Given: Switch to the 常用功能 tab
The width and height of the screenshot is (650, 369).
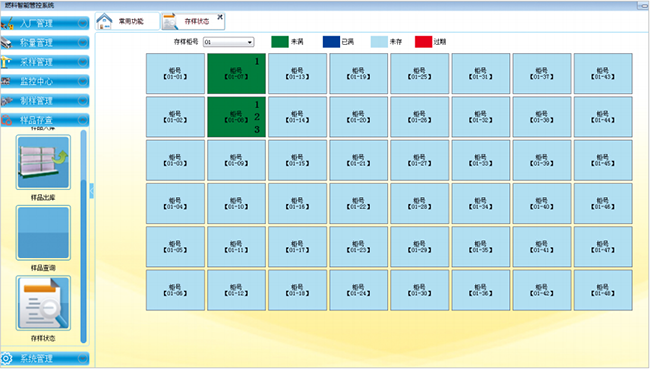Looking at the screenshot, I should (128, 21).
